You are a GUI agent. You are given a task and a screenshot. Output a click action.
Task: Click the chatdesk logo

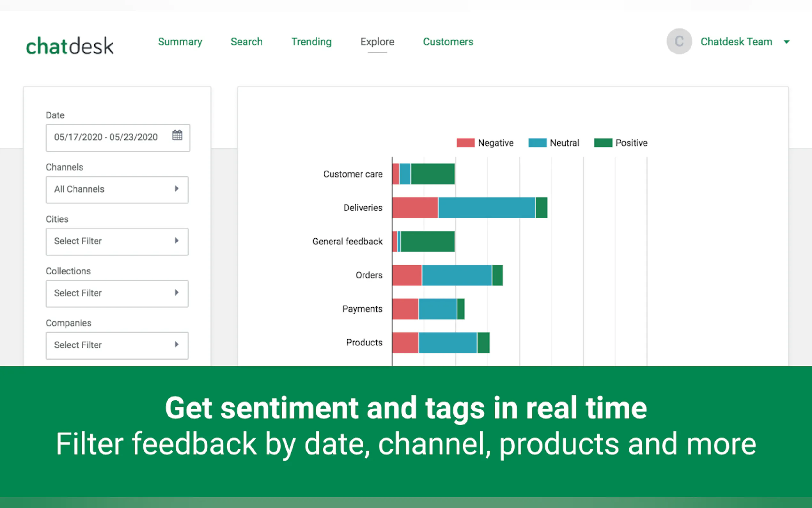[x=70, y=46]
